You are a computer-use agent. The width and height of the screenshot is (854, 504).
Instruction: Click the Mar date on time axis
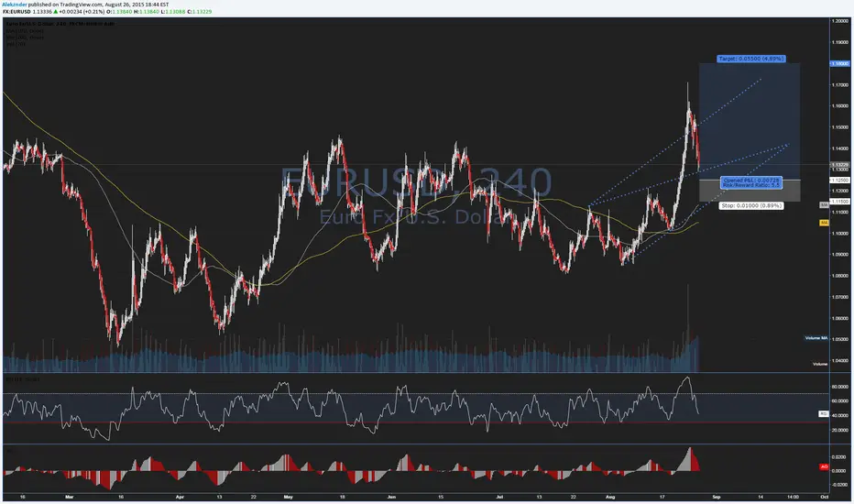coord(69,497)
